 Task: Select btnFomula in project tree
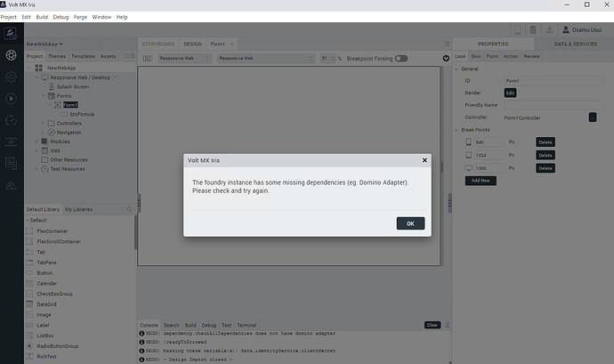82,114
